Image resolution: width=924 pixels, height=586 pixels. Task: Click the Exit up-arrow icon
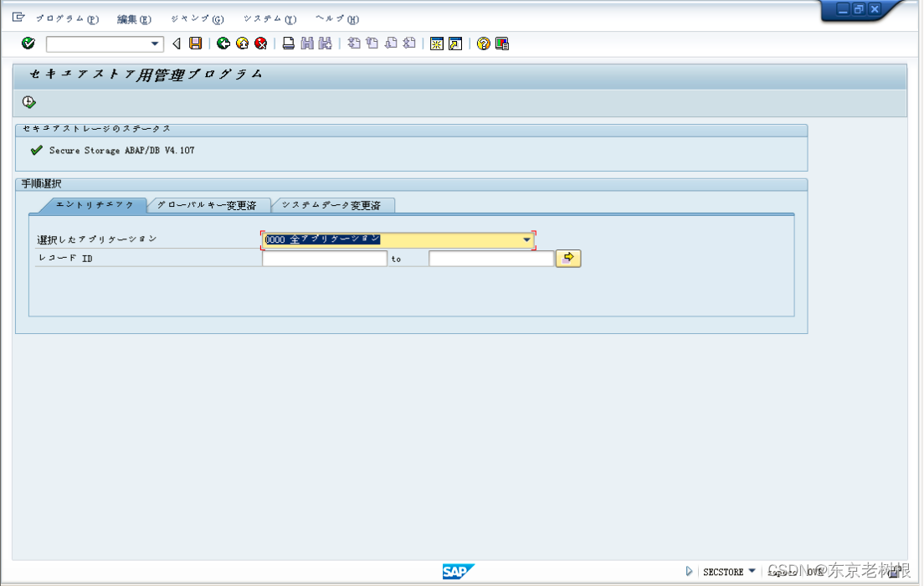point(242,43)
